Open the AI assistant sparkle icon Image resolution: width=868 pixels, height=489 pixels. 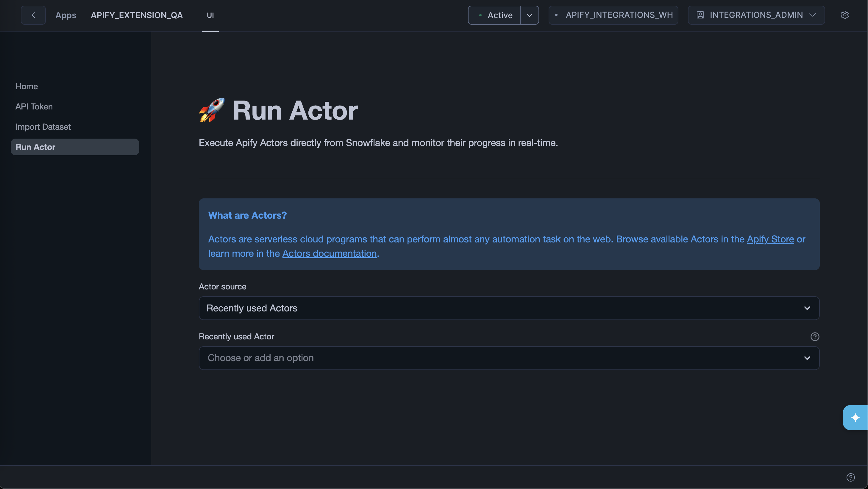(x=855, y=418)
